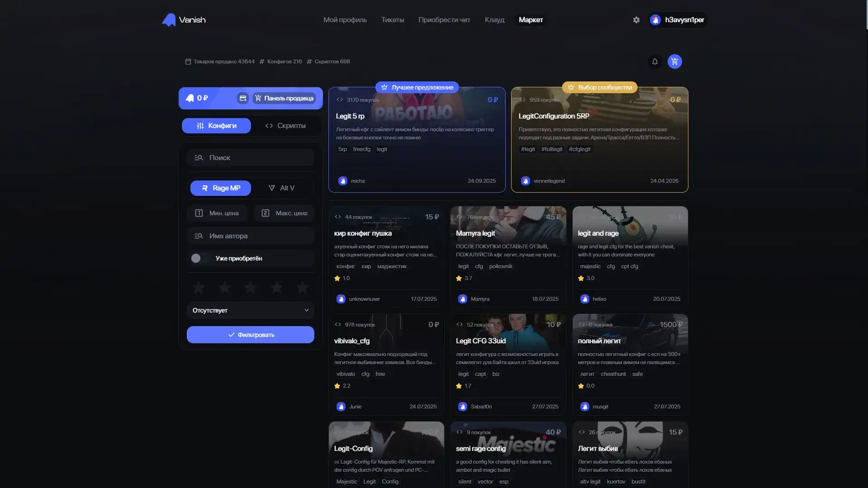Click star rating icon on Mamyra legit
Viewport: 868px width, 488px height.
coord(459,278)
